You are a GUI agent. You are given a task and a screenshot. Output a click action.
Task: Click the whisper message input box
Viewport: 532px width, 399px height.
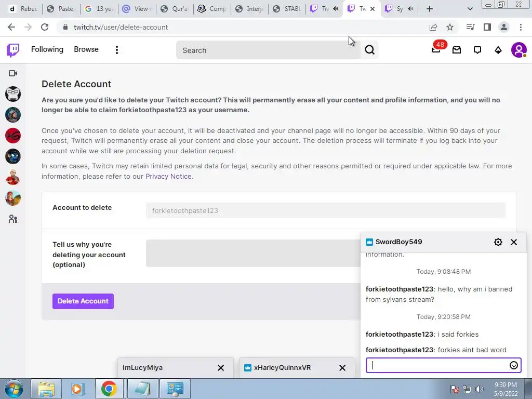(x=437, y=365)
